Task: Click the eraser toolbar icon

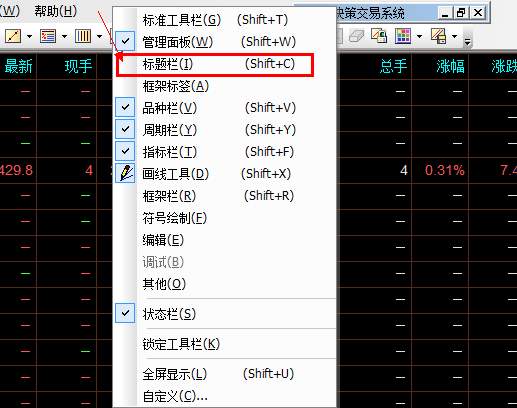Action: pyautogui.click(x=356, y=36)
